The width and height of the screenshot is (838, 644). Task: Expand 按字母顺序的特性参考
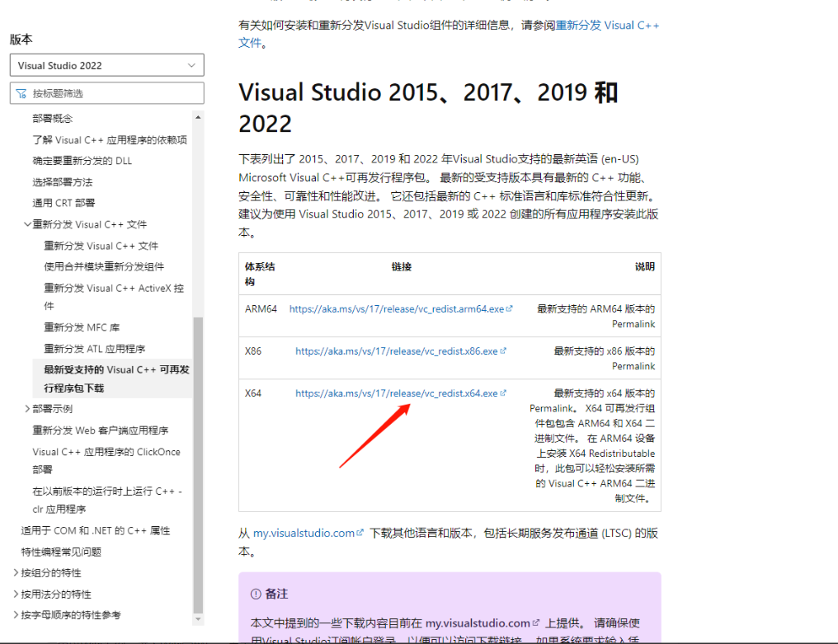(x=16, y=615)
